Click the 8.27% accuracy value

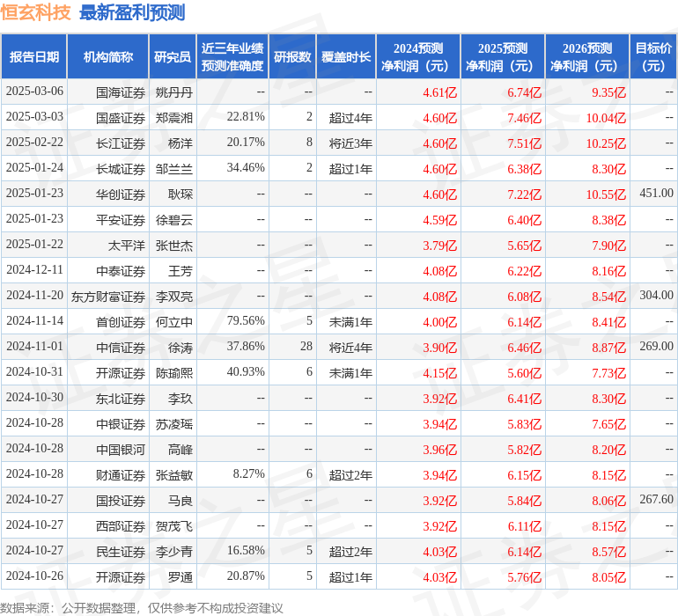(248, 474)
